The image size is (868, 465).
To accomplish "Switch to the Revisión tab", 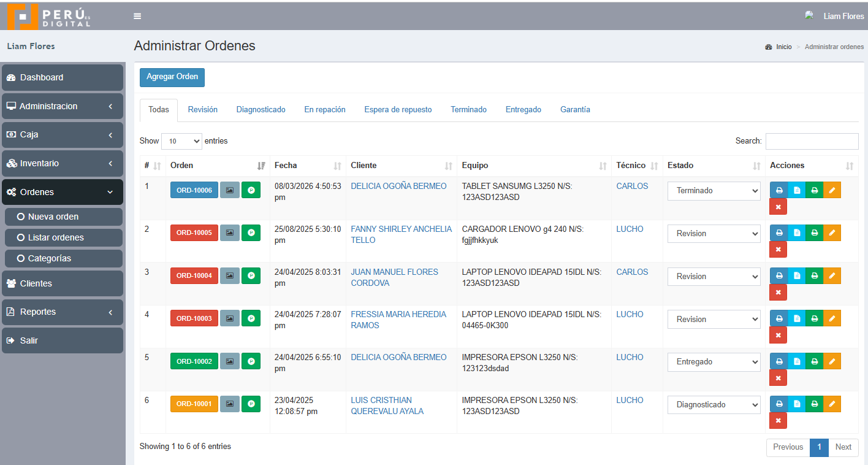I will pyautogui.click(x=203, y=110).
